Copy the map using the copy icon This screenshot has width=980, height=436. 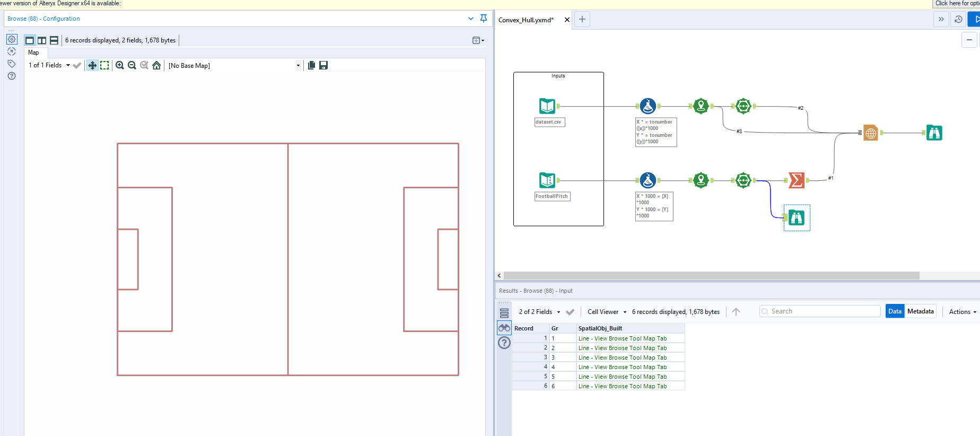[311, 65]
